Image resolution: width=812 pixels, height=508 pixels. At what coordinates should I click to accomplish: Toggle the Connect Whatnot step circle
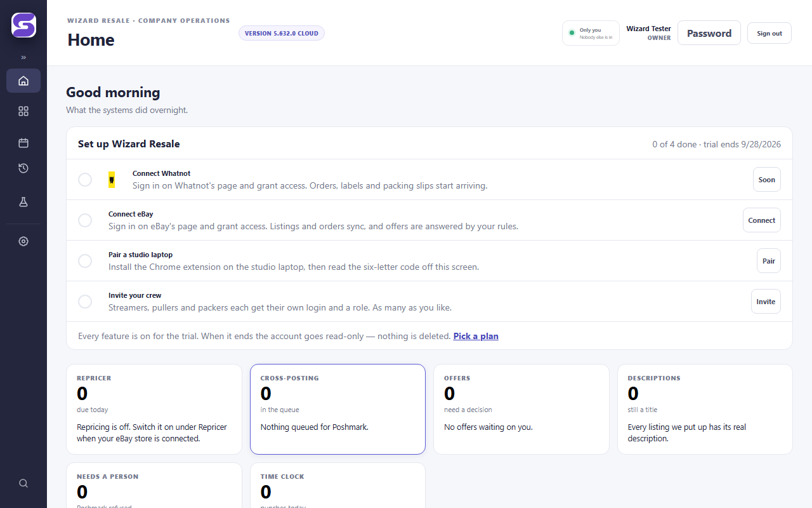85,180
